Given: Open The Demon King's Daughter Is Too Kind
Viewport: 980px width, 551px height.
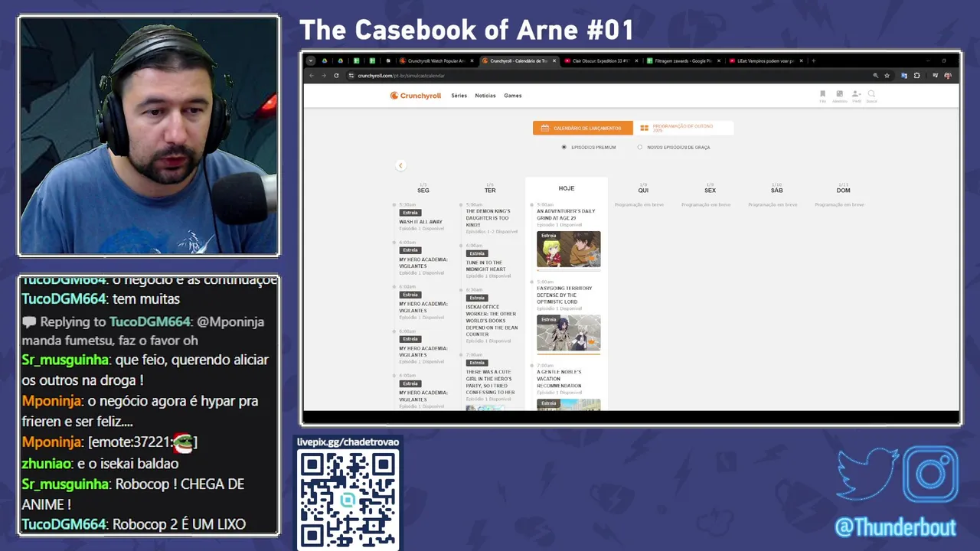Looking at the screenshot, I should [488, 218].
